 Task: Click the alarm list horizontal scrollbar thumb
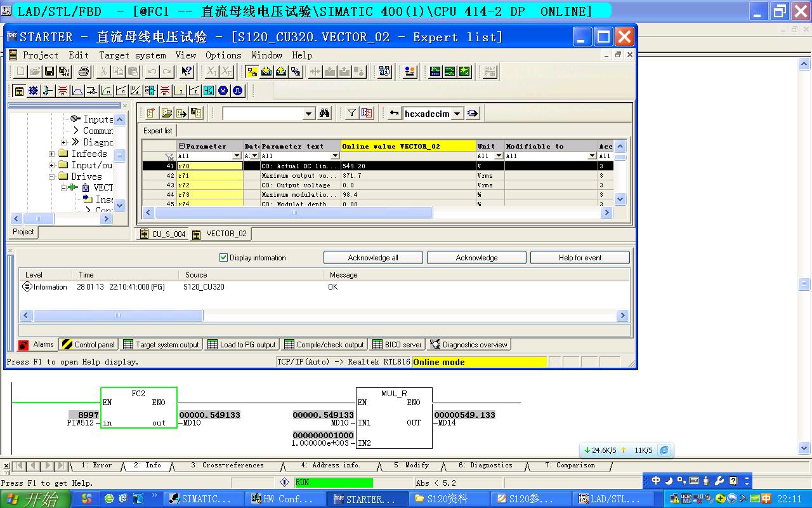click(118, 316)
